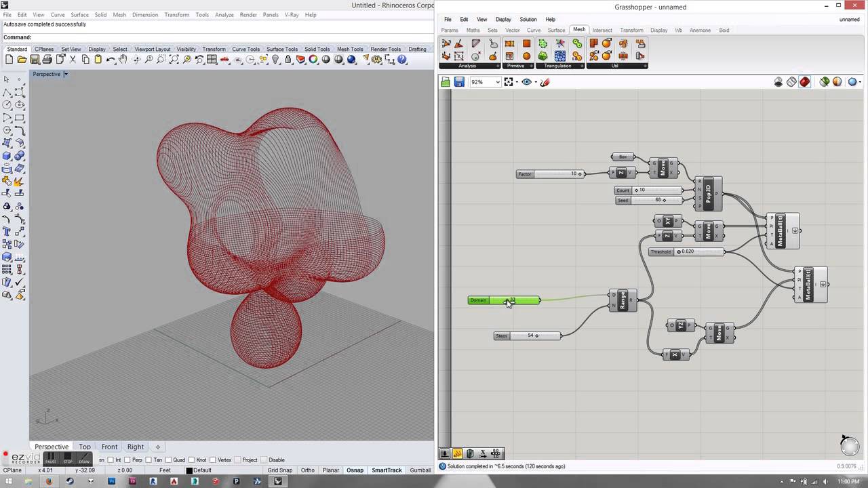Click the color wheel icon in Rhino toolbar
The height and width of the screenshot is (488, 868).
click(313, 60)
